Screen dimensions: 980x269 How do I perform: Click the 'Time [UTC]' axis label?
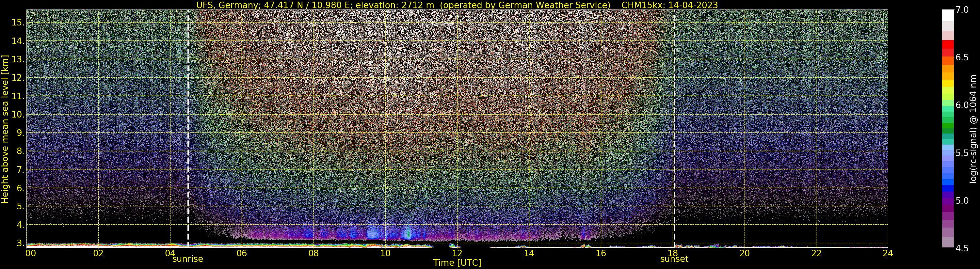[x=457, y=263]
